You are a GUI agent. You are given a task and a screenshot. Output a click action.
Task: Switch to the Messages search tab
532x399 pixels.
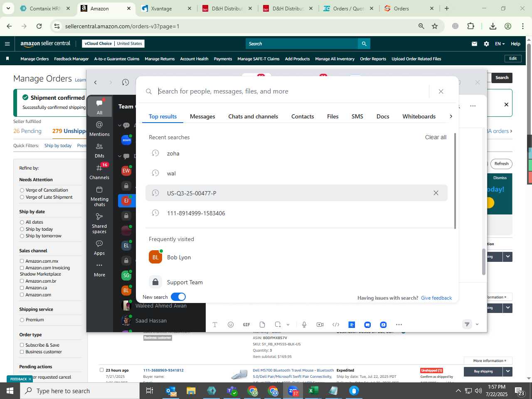202,116
